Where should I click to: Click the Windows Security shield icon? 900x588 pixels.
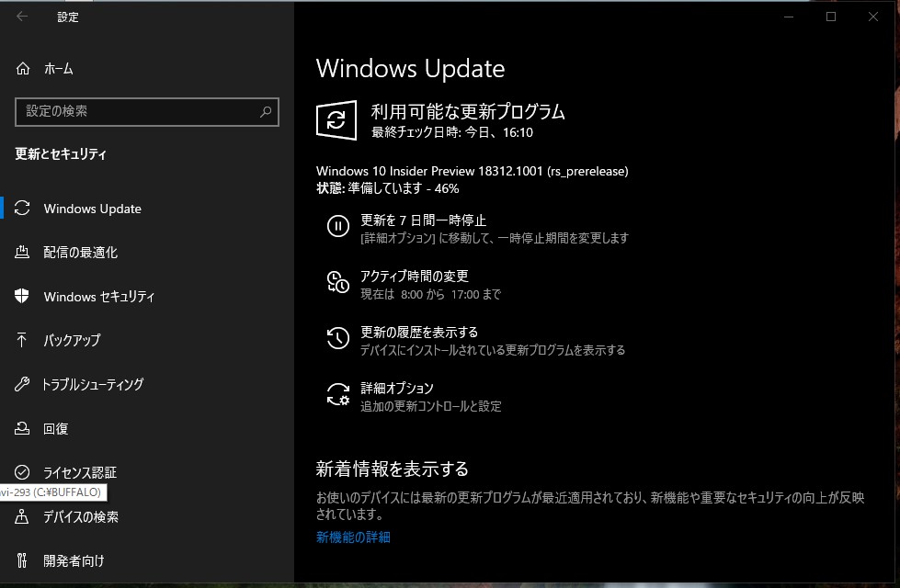pos(23,297)
